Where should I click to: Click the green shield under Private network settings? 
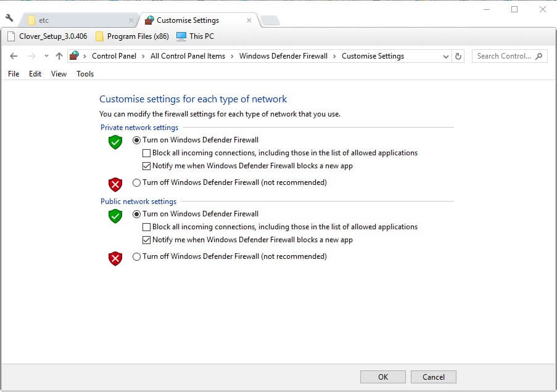(115, 142)
